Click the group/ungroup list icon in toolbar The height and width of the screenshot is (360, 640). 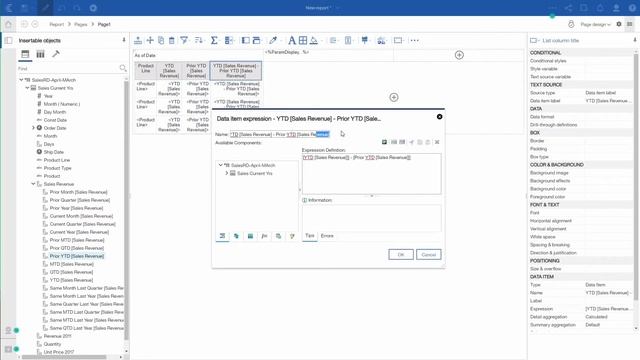pos(229,40)
